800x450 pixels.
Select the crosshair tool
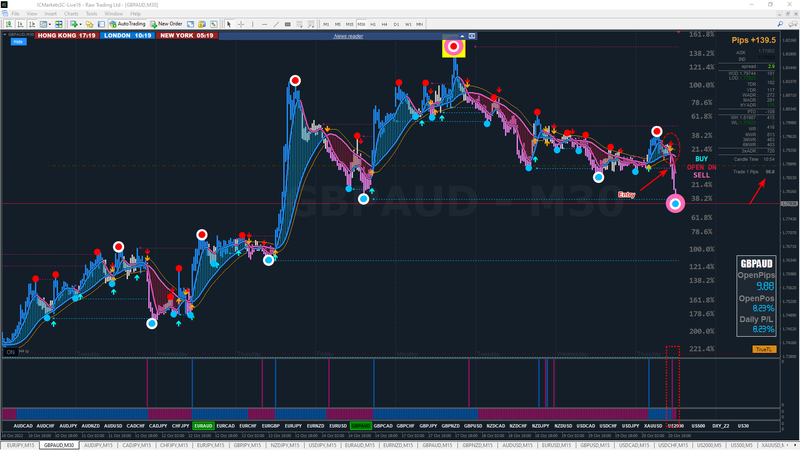241,24
